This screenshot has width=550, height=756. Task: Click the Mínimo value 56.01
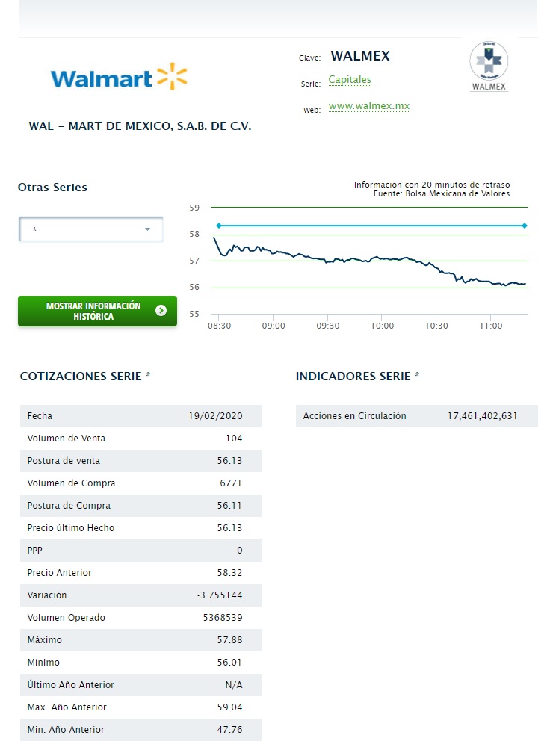229,663
